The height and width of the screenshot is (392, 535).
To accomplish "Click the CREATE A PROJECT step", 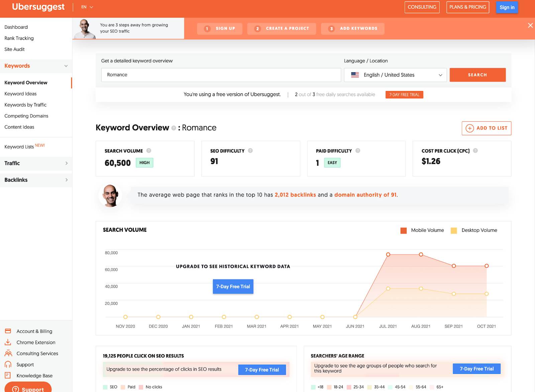I will [282, 29].
